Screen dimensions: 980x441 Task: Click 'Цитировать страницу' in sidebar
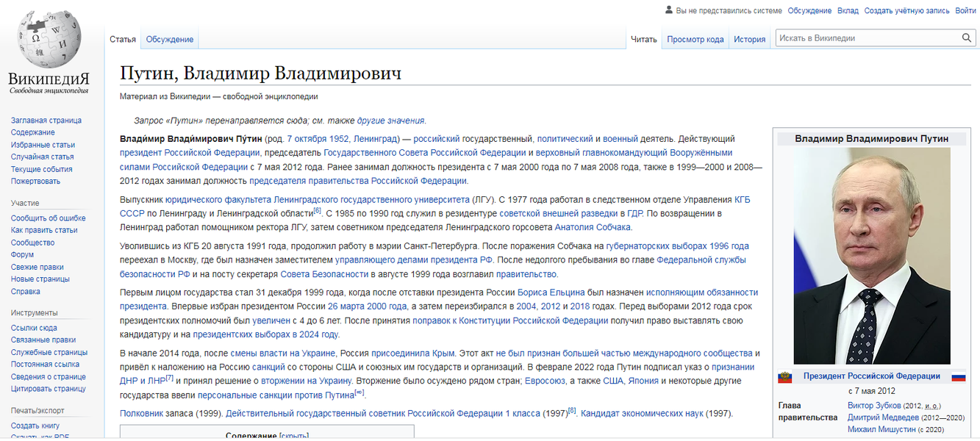[x=49, y=389]
